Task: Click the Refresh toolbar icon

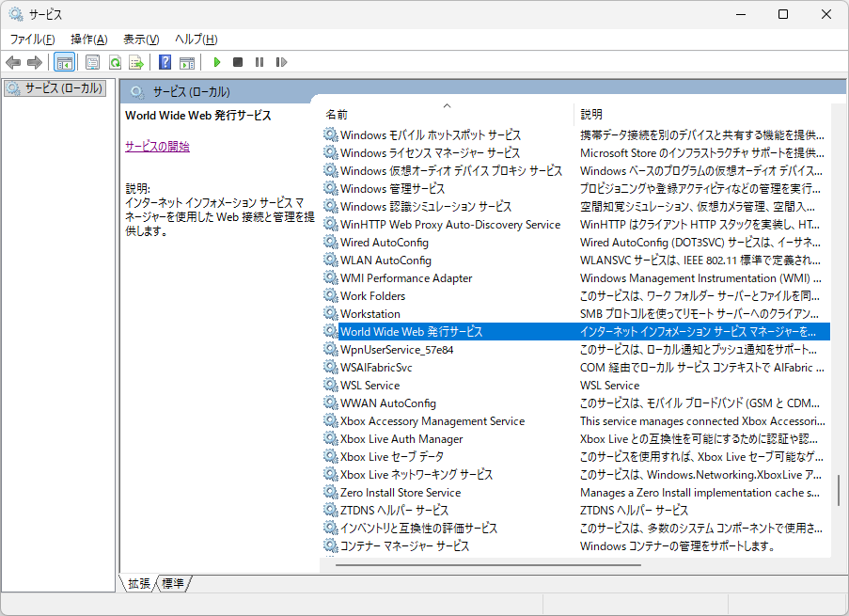Action: (x=115, y=62)
